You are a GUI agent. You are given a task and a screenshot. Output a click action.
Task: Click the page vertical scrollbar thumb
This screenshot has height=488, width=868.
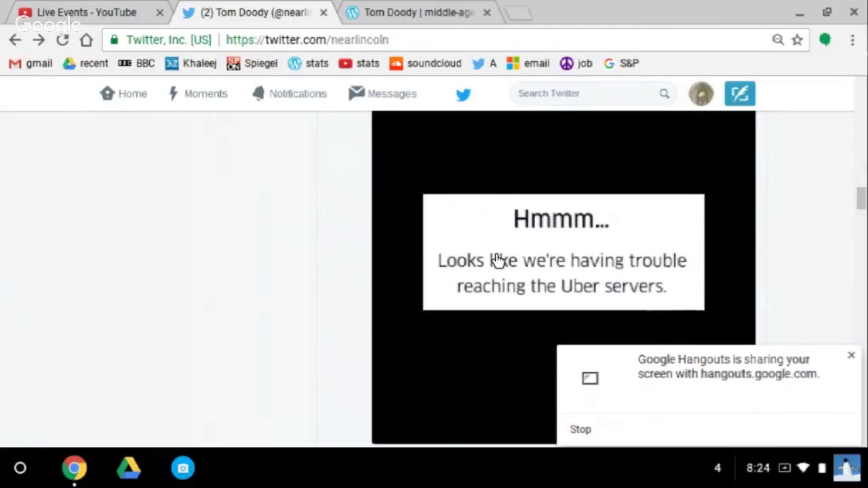pos(861,199)
